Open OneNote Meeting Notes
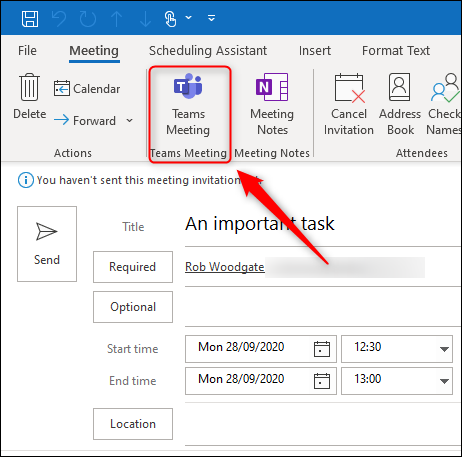 (272, 106)
